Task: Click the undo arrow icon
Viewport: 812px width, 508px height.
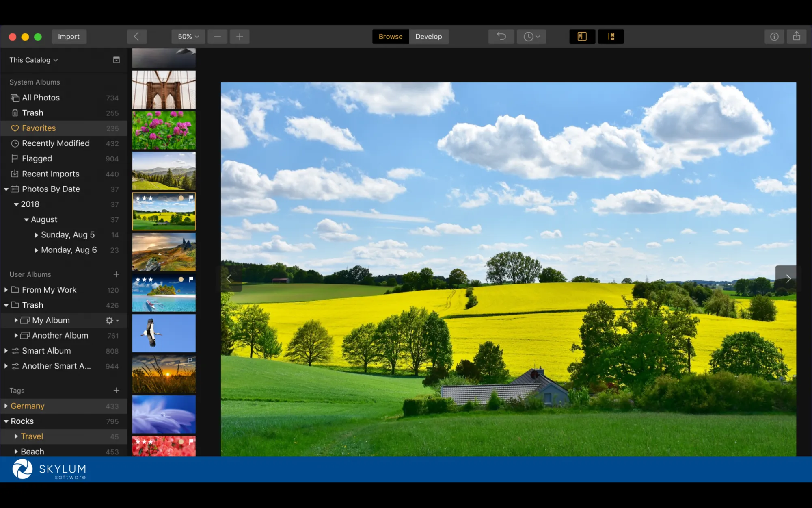Action: tap(501, 37)
